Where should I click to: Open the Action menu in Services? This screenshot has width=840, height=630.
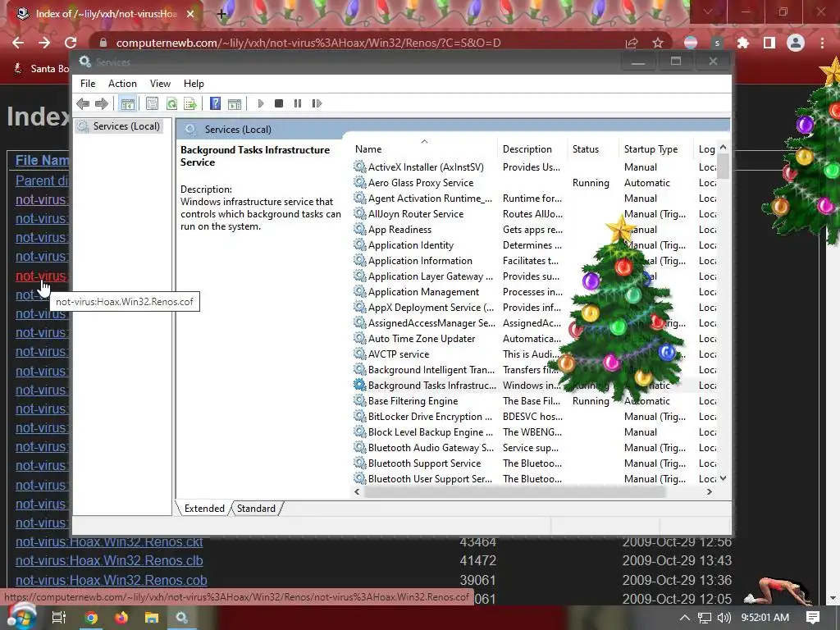point(123,84)
